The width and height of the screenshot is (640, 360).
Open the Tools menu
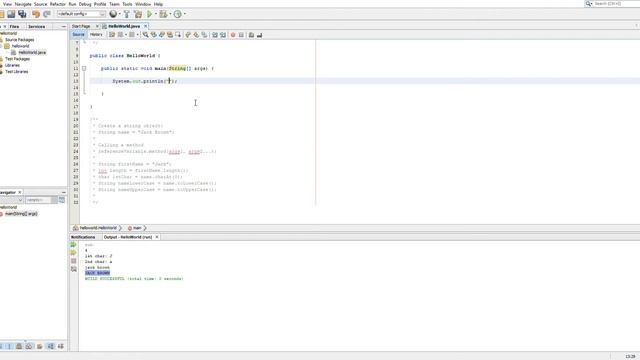127,4
